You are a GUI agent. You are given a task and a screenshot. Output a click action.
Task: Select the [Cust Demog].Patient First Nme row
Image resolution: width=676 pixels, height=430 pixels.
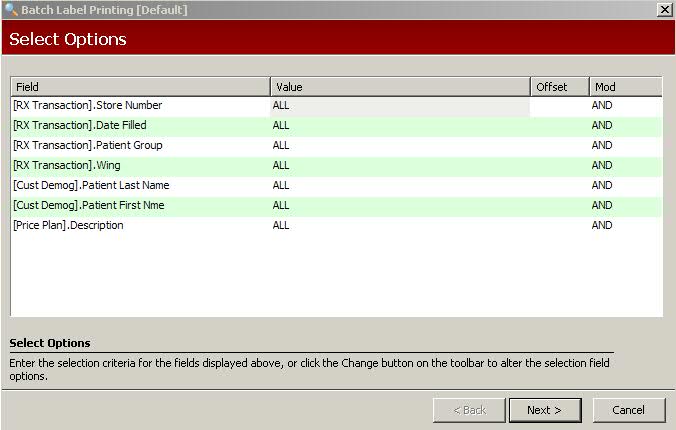point(336,206)
